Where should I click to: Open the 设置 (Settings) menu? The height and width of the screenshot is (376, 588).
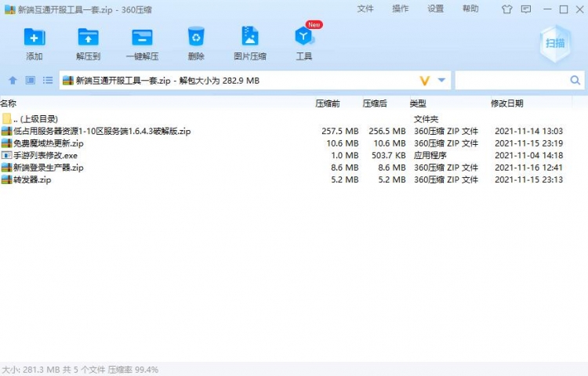pyautogui.click(x=436, y=9)
